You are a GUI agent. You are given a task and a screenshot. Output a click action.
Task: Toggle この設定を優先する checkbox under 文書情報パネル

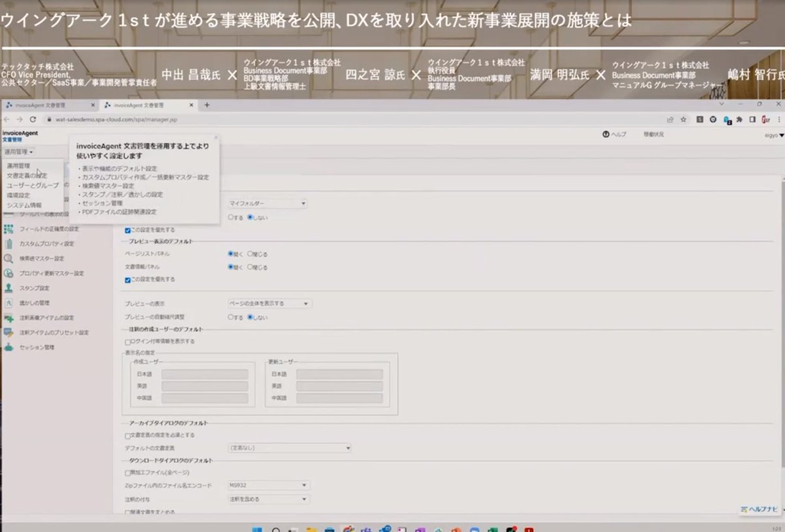click(x=128, y=280)
